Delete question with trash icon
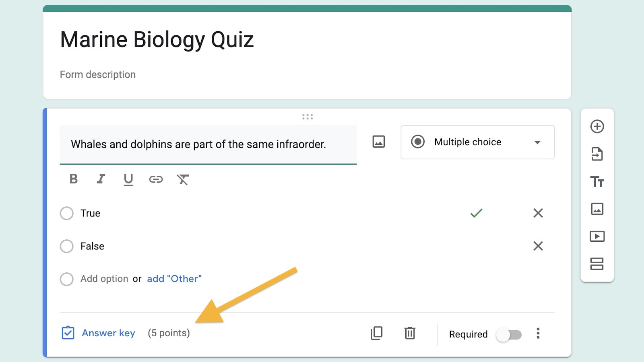The height and width of the screenshot is (362, 644). (410, 333)
